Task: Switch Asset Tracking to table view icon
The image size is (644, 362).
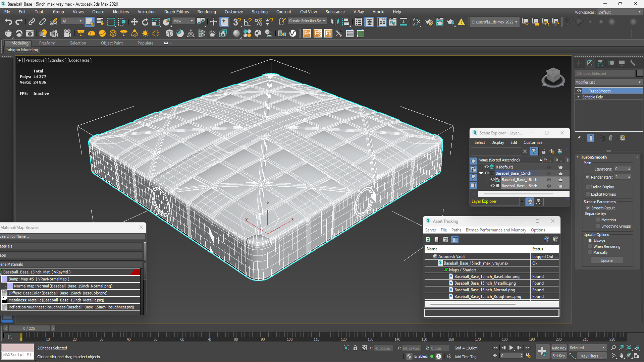Action: click(455, 239)
